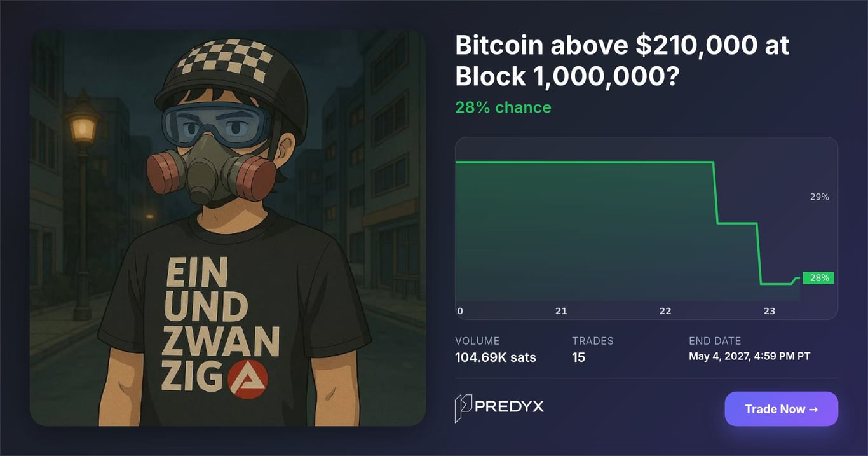The width and height of the screenshot is (868, 456).
Task: Click the PREDYX brand wordmark
Action: coord(509,406)
